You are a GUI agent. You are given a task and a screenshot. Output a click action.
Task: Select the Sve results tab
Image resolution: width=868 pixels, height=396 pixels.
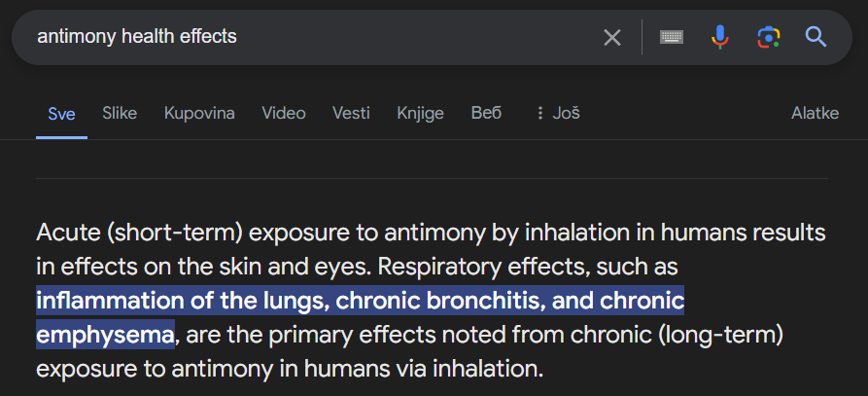61,114
